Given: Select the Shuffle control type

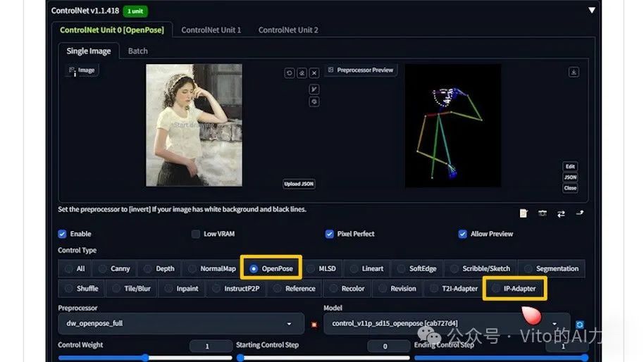Looking at the screenshot, I should 81,289.
